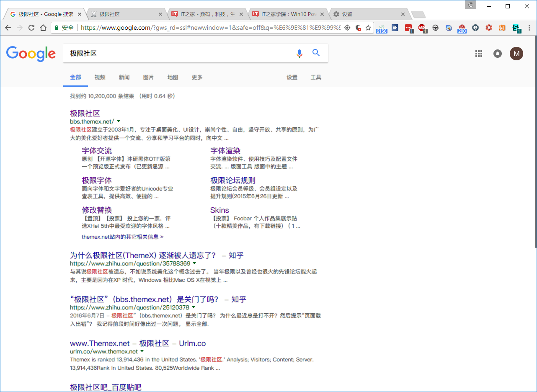This screenshot has height=392, width=537.
Task: Select the 全部 results tab
Action: point(76,77)
